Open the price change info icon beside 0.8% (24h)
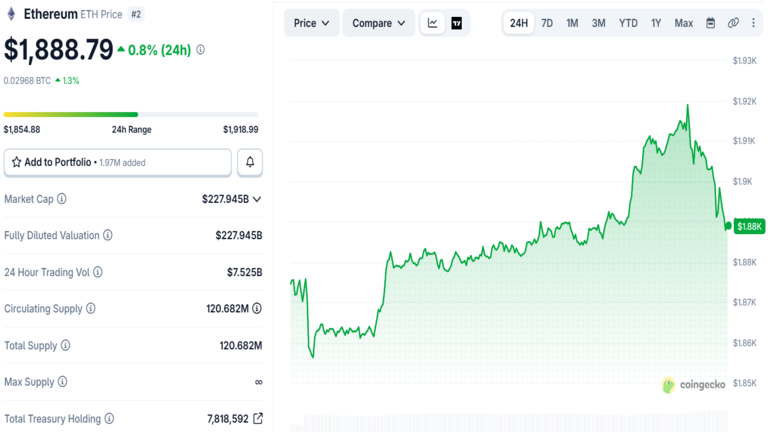 [200, 50]
